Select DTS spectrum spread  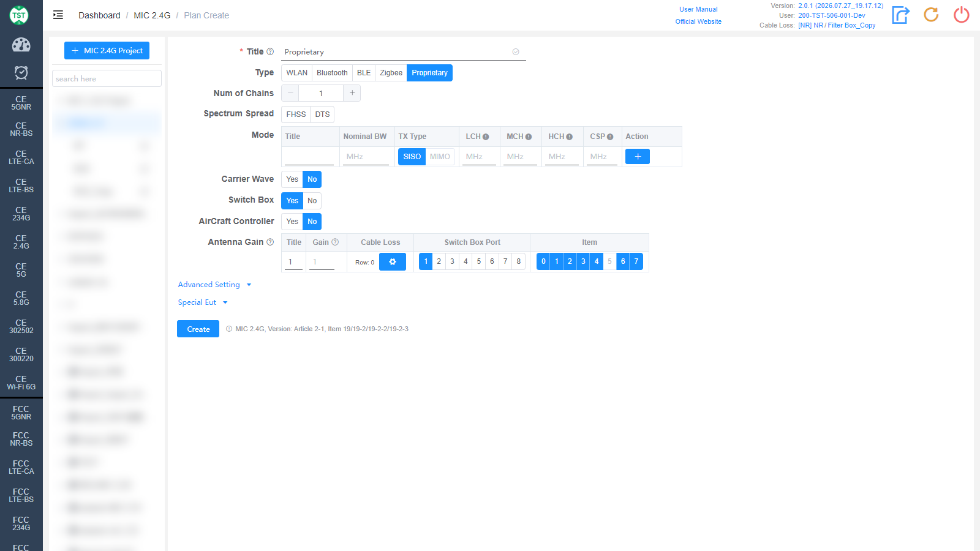322,114
